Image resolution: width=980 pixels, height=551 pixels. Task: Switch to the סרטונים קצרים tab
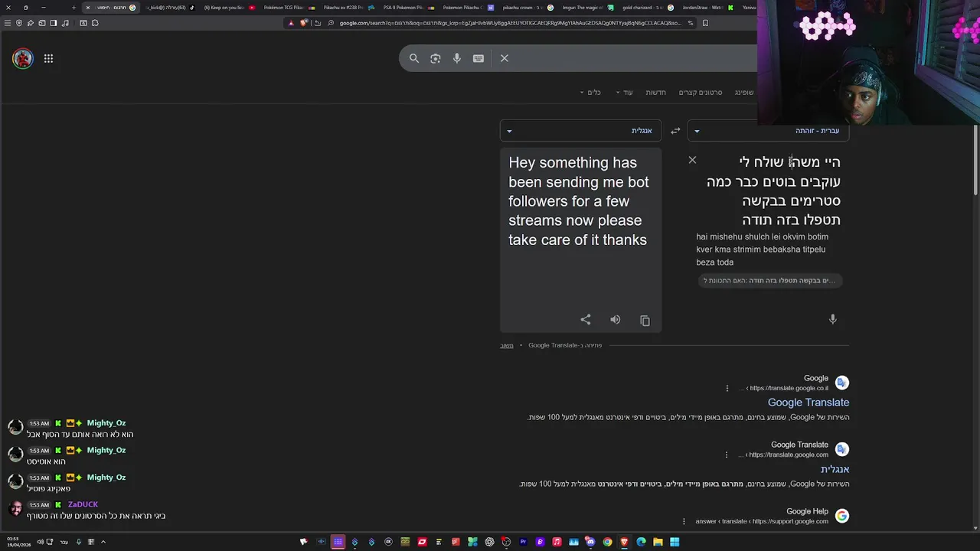coord(701,93)
